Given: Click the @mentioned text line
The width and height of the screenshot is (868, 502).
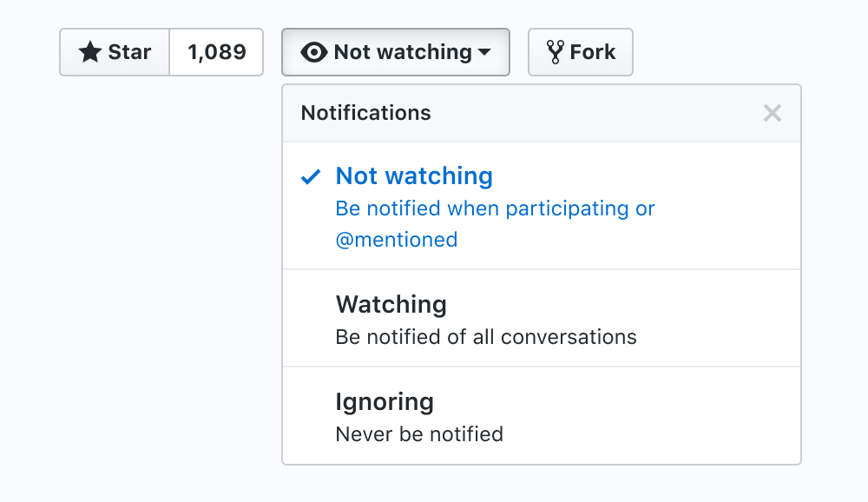Looking at the screenshot, I should click(397, 240).
